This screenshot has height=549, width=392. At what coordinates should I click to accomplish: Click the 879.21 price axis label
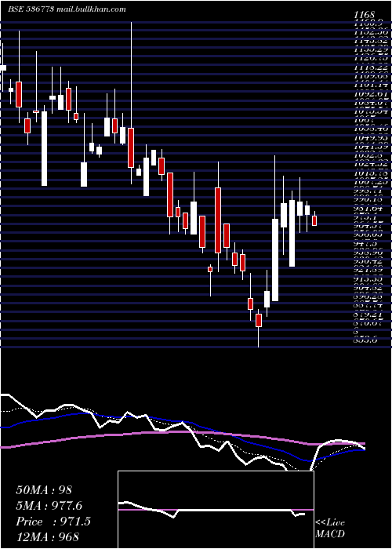(x=370, y=314)
